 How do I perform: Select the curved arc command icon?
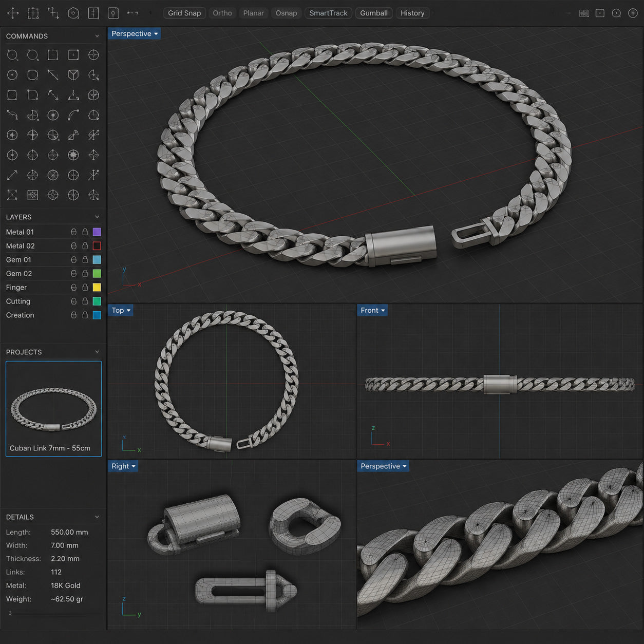(73, 115)
